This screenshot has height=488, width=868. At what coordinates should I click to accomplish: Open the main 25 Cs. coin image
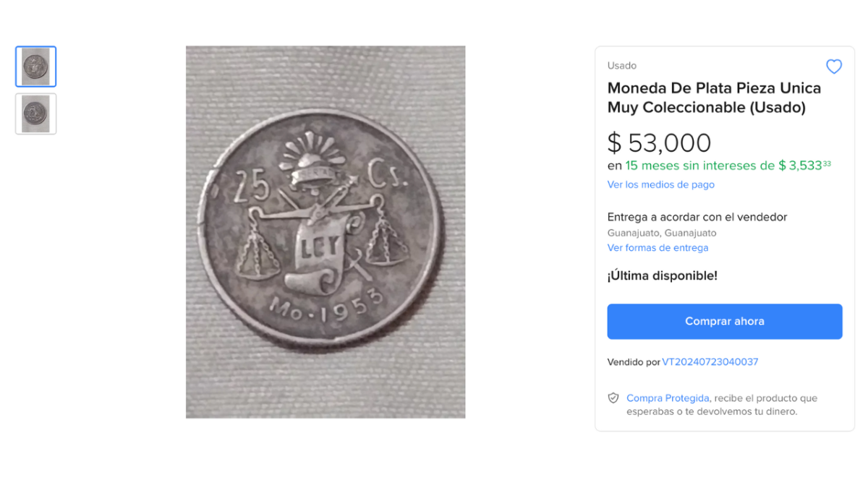325,231
